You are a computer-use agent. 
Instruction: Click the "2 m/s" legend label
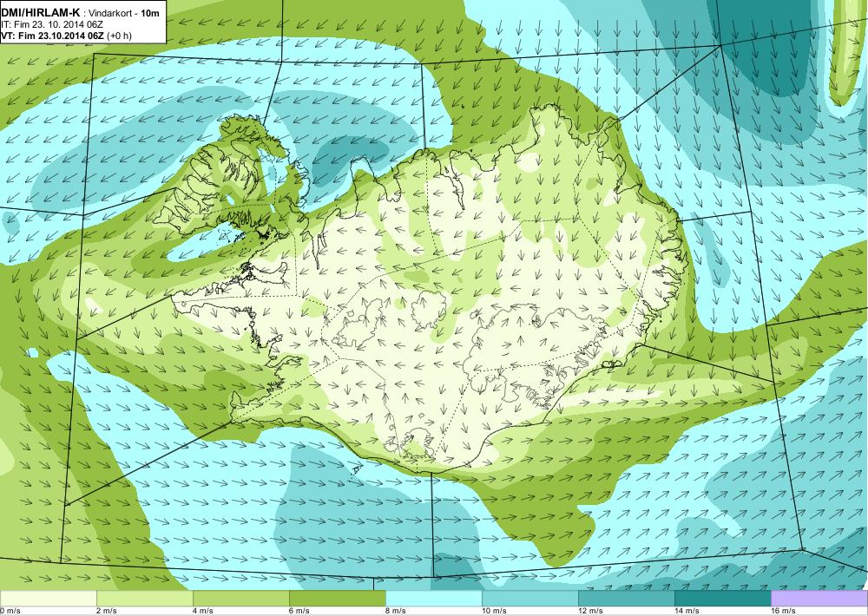107,611
